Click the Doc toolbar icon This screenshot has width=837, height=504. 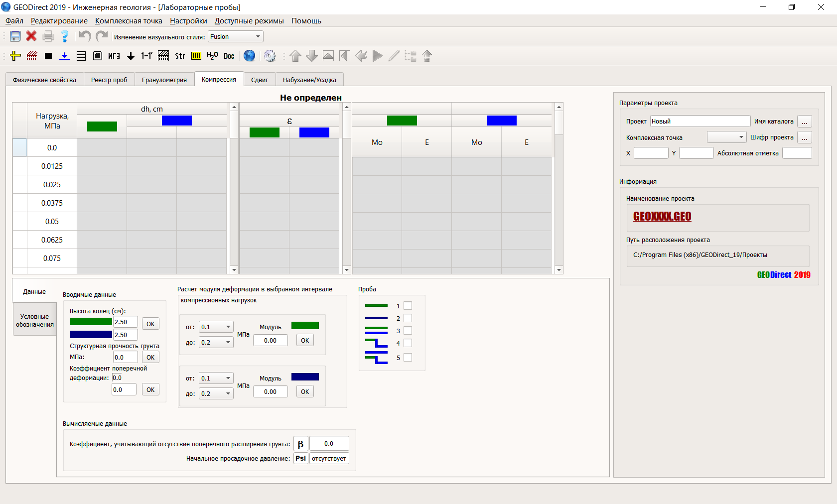coord(229,56)
